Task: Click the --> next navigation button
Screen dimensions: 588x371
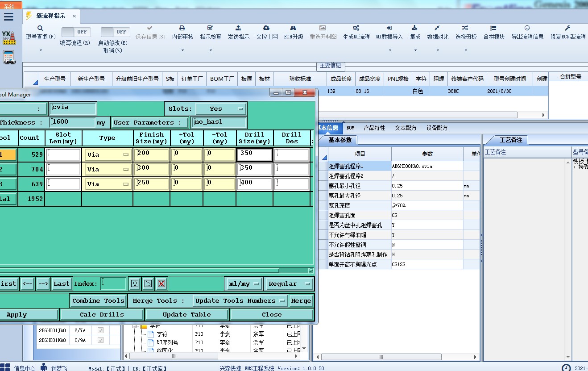Action: 43,283
